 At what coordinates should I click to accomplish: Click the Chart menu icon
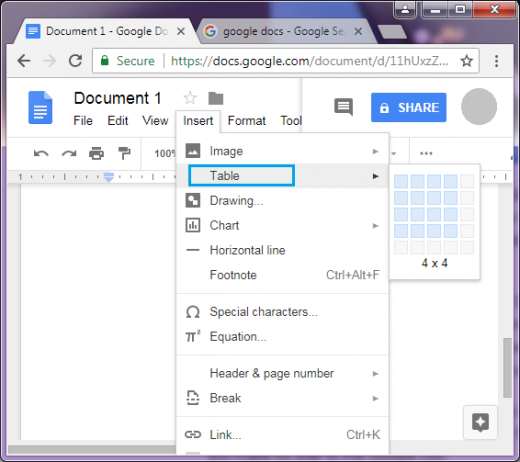[x=193, y=225]
